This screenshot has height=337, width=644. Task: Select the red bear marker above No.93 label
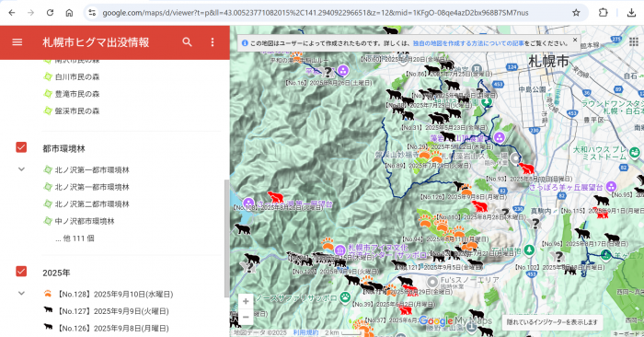tap(526, 168)
